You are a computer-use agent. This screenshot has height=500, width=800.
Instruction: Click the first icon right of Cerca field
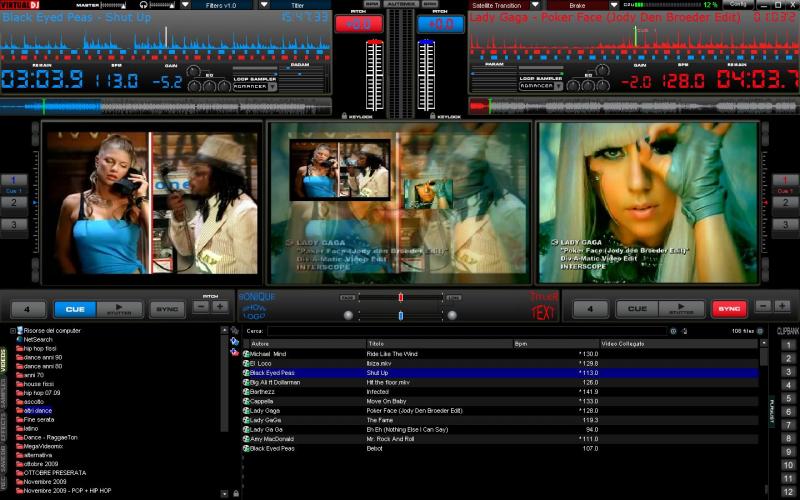coord(673,331)
